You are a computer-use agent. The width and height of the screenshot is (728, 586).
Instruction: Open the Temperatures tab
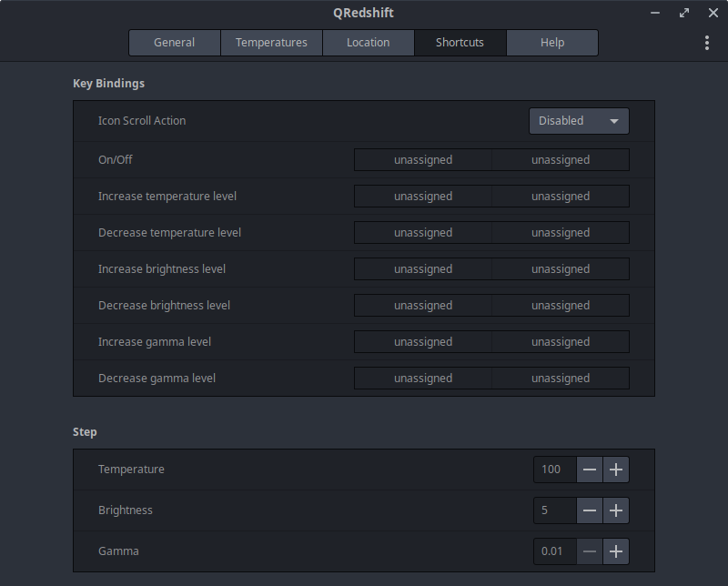271,43
